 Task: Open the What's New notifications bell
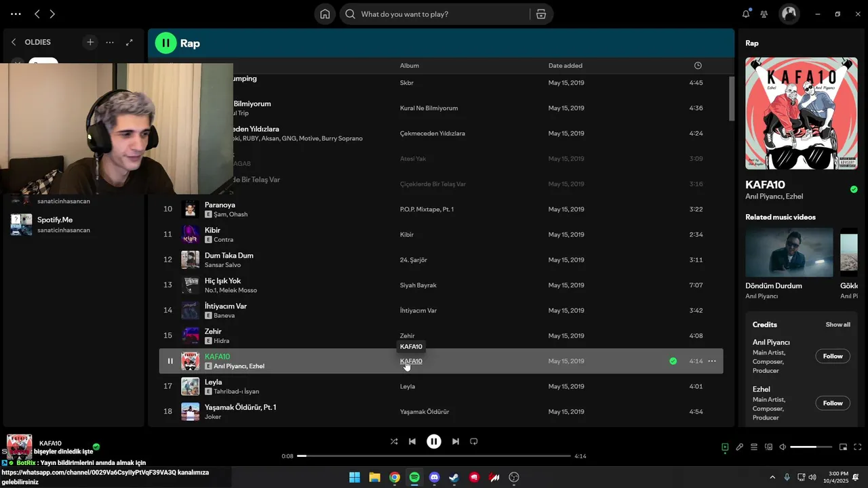(x=746, y=14)
